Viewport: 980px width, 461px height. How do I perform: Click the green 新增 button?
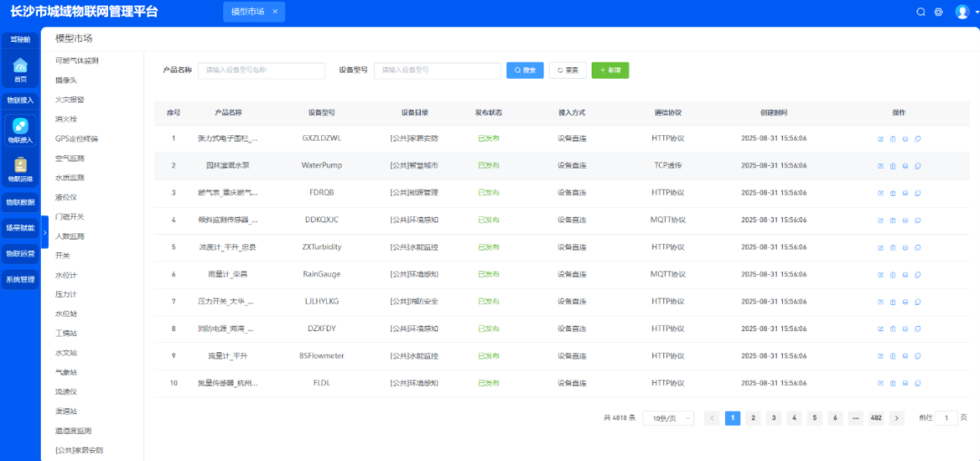pos(610,70)
